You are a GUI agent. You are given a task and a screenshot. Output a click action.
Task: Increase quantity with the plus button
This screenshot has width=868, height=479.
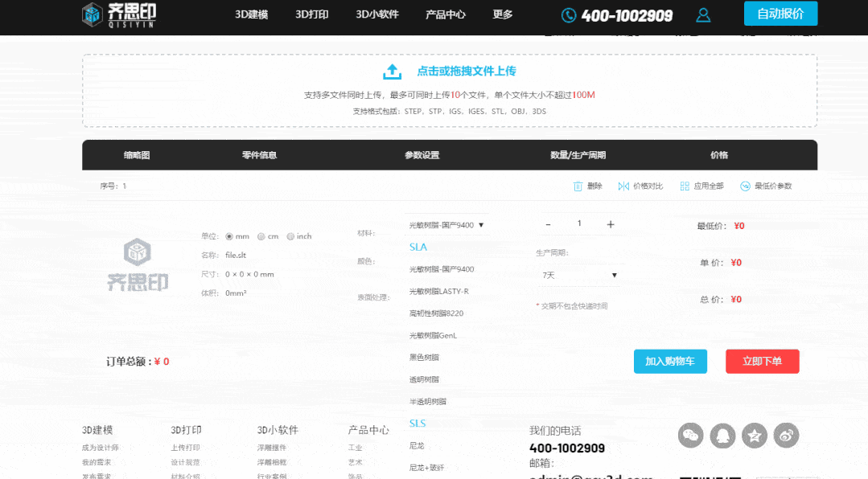[611, 224]
